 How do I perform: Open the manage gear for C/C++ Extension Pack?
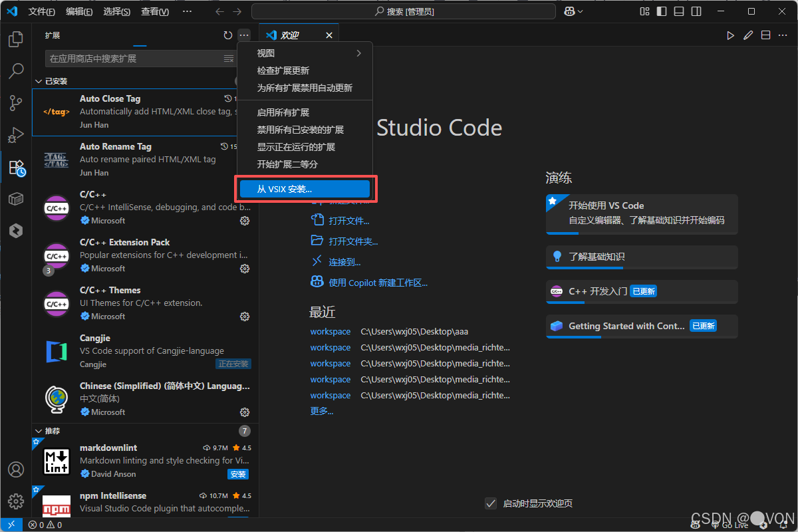click(x=245, y=269)
